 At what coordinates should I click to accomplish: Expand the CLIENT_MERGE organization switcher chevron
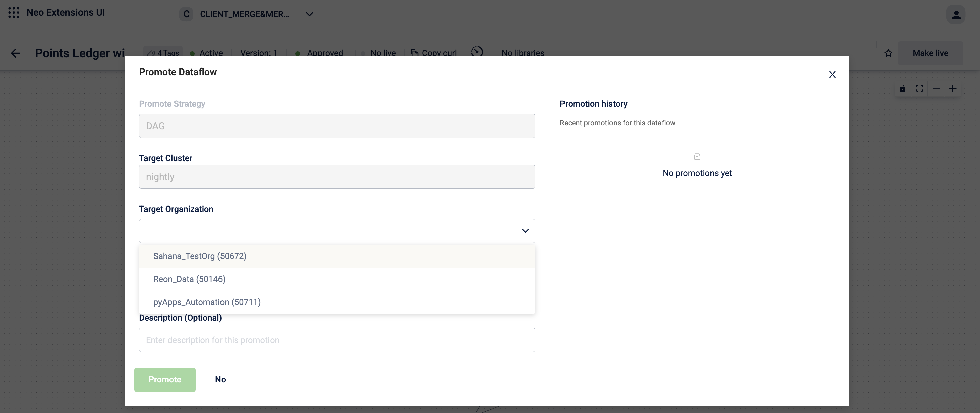tap(310, 14)
